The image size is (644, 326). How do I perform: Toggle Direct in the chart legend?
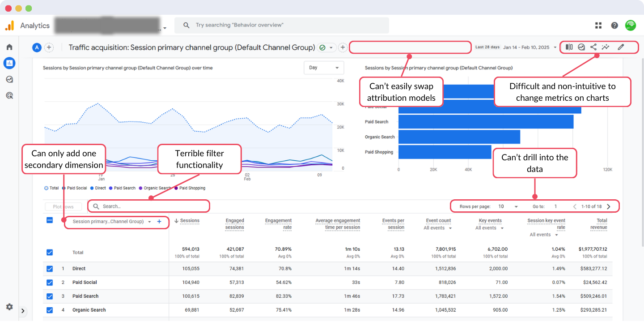pos(98,188)
